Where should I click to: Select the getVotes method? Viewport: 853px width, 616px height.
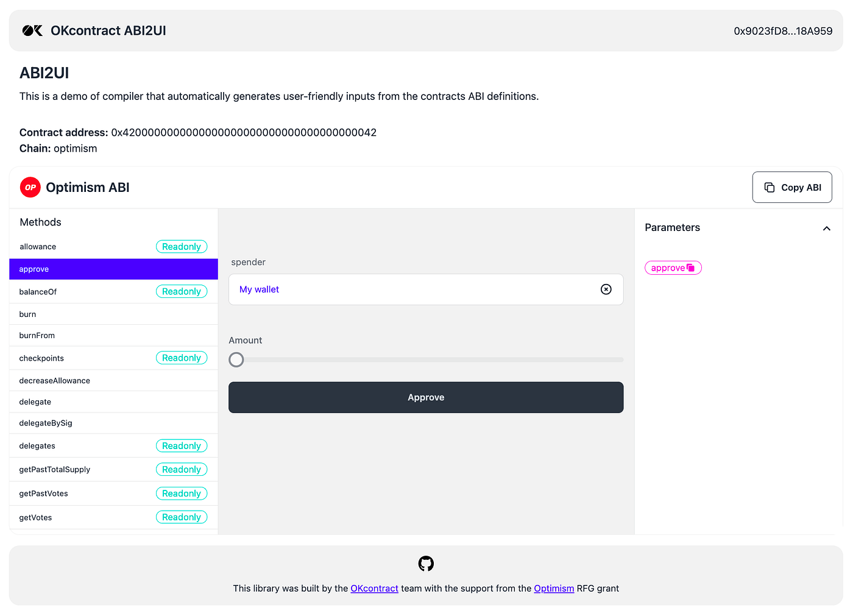[113, 517]
